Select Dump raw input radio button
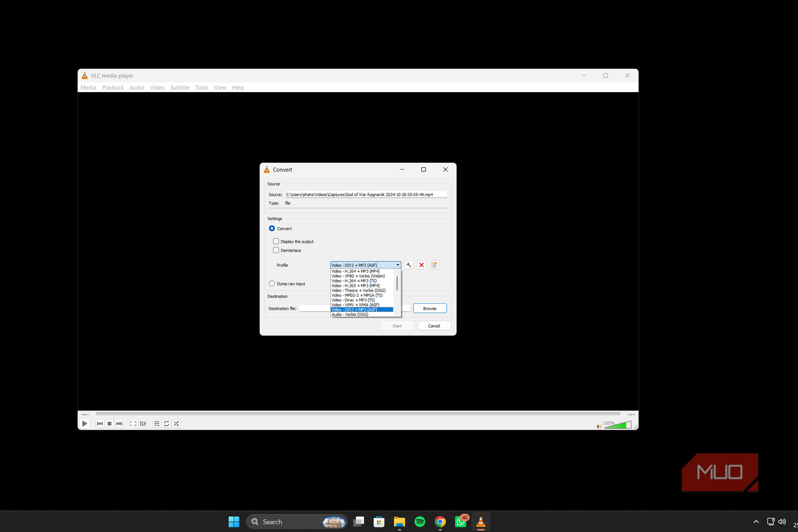798x532 pixels. (x=272, y=284)
